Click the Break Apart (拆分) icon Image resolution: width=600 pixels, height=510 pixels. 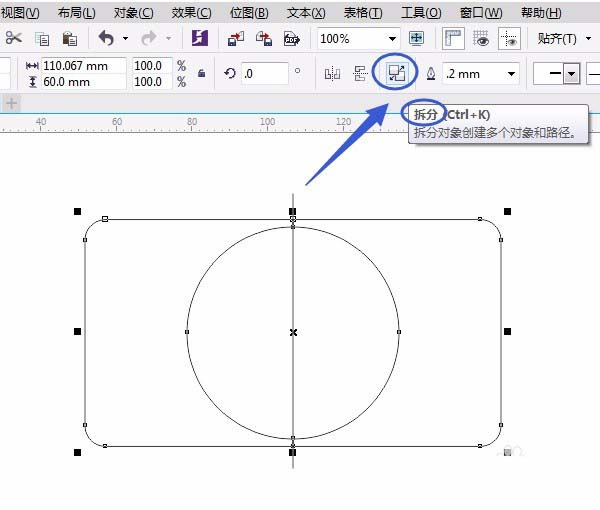(x=396, y=73)
